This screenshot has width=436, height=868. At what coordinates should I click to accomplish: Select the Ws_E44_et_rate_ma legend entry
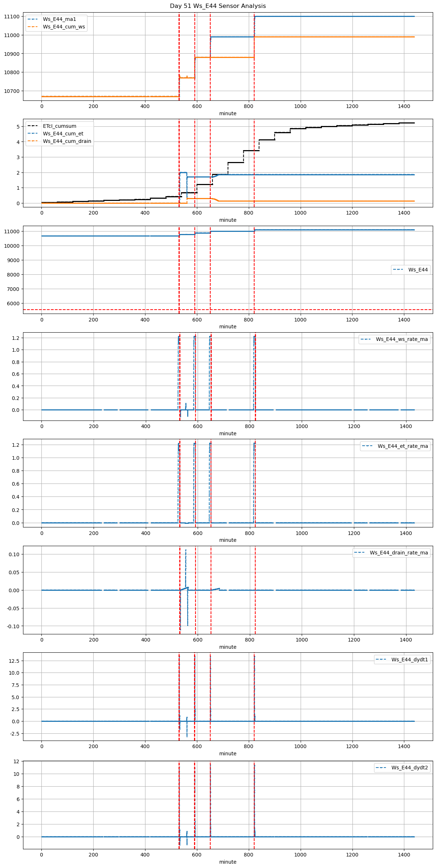(x=395, y=446)
